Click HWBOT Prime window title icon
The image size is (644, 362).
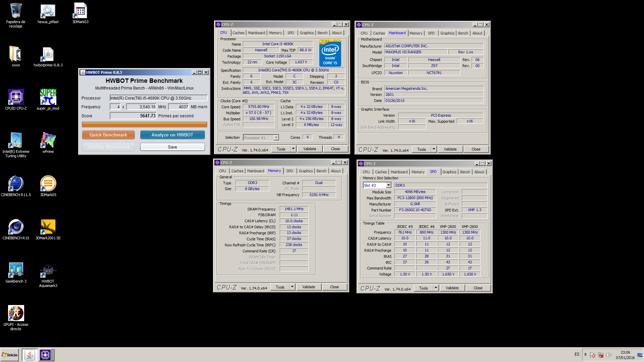83,72
